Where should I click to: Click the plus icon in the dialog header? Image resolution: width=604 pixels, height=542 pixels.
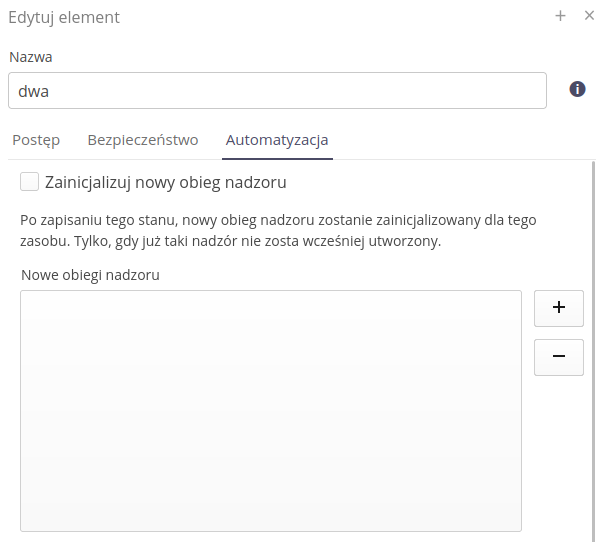coord(561,16)
